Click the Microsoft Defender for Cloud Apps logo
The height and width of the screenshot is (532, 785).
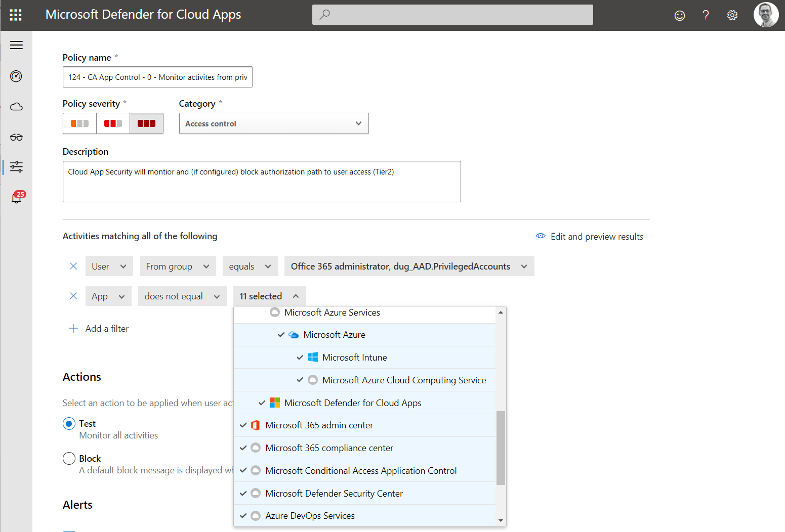[x=275, y=403]
